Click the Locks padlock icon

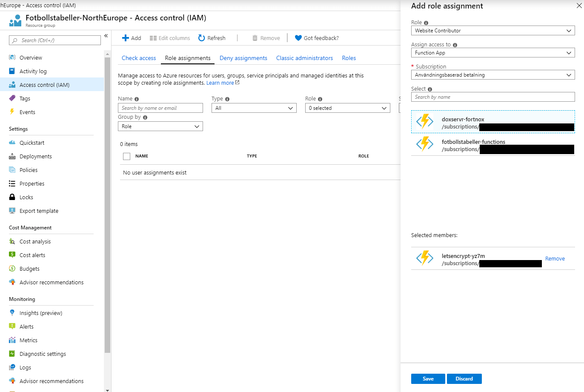[x=12, y=197]
